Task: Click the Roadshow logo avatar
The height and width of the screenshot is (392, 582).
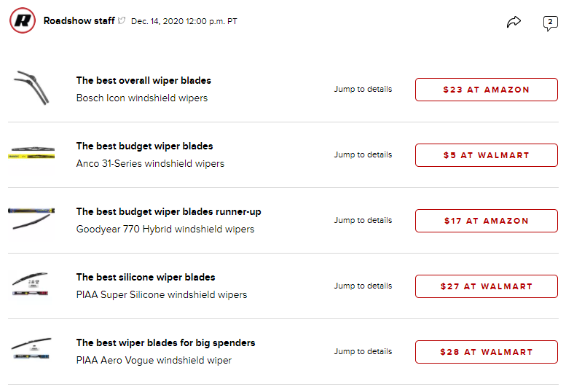Action: click(23, 21)
